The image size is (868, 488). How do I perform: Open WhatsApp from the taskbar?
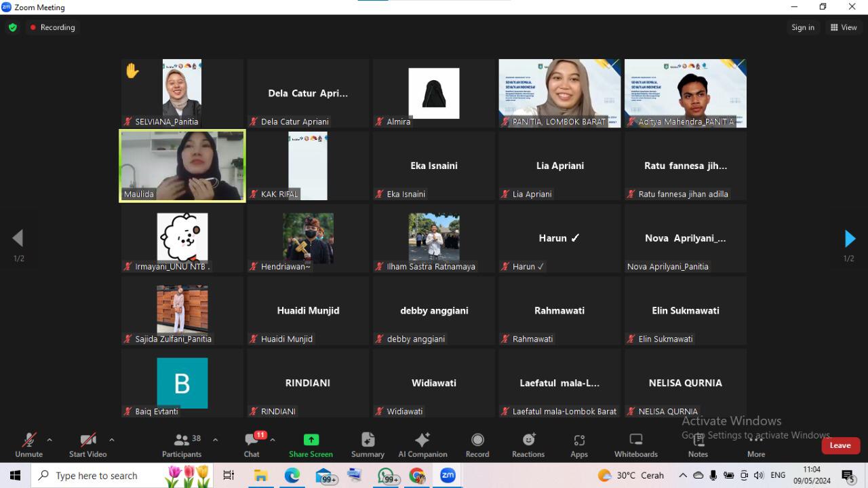pyautogui.click(x=387, y=476)
